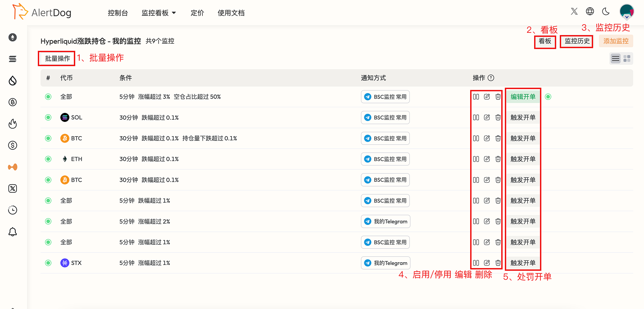Pause the SOL monitor

476,117
